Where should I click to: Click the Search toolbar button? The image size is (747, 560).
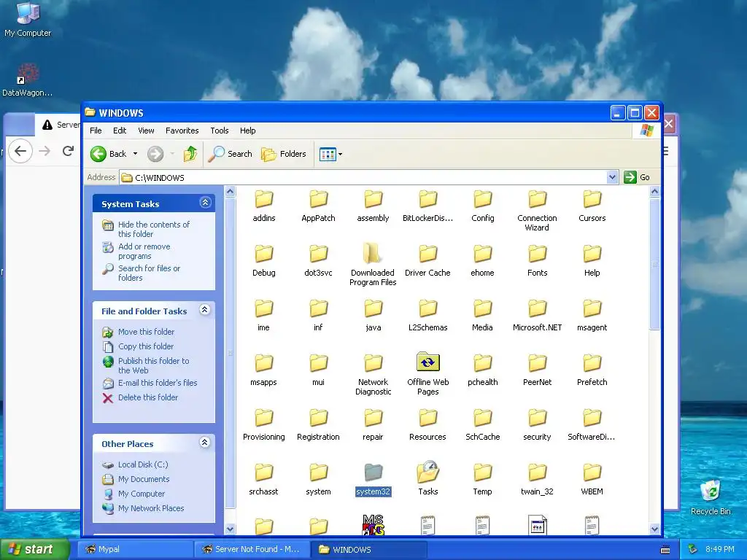pos(231,154)
